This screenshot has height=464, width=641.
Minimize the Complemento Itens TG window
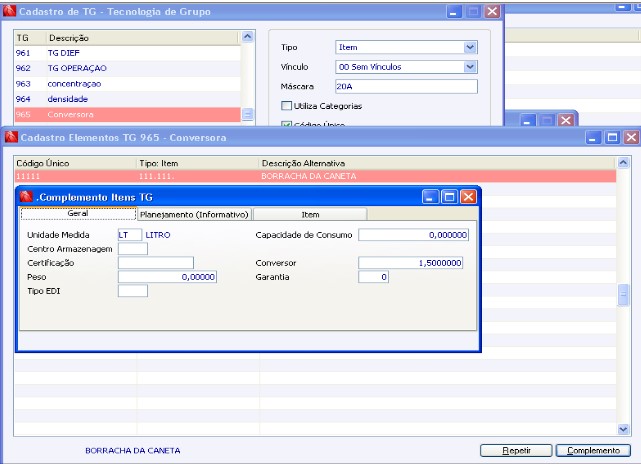click(430, 197)
